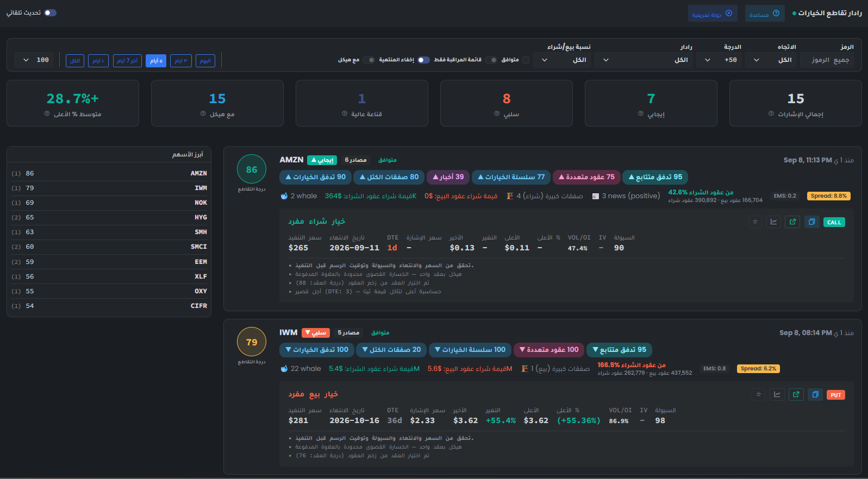The image size is (868, 479).
Task: Click the AMZN whale icon
Action: tap(284, 196)
